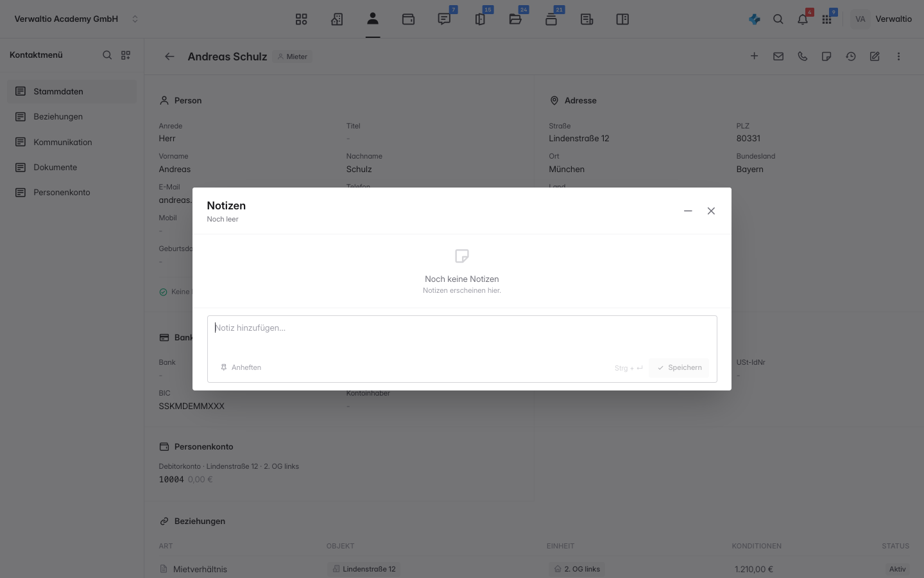Click the Lindenstraße 12 object chip in Beziehungen
924x578 pixels.
(364, 569)
